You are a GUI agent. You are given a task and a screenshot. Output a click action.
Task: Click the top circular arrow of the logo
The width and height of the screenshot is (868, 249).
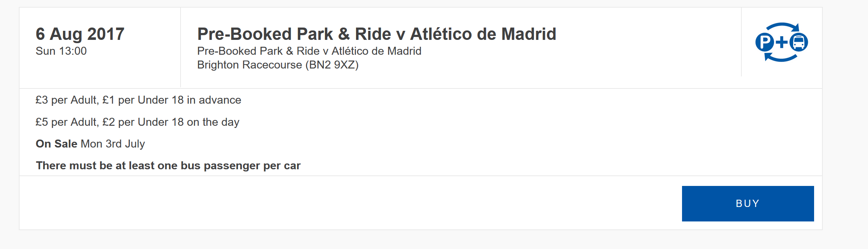click(x=782, y=28)
